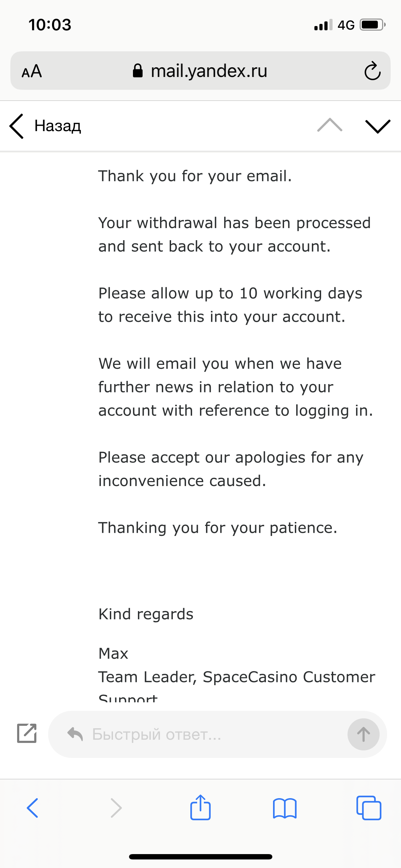Navigate back in Safari bottom toolbar
The image size is (401, 868).
[32, 808]
